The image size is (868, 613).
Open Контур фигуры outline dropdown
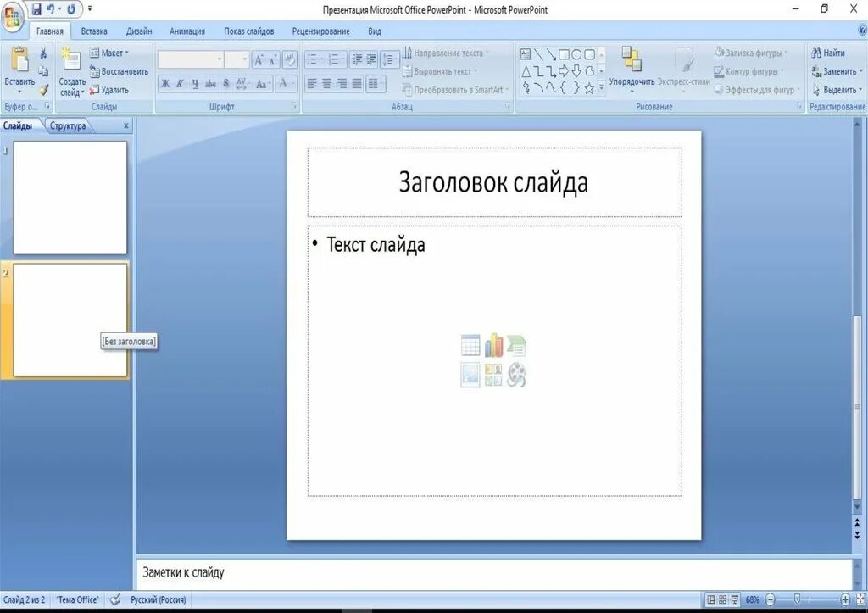(x=748, y=71)
